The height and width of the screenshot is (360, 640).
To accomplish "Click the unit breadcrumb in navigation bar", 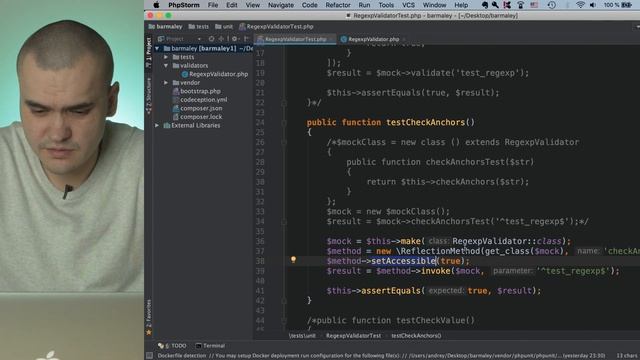I will coord(224,27).
